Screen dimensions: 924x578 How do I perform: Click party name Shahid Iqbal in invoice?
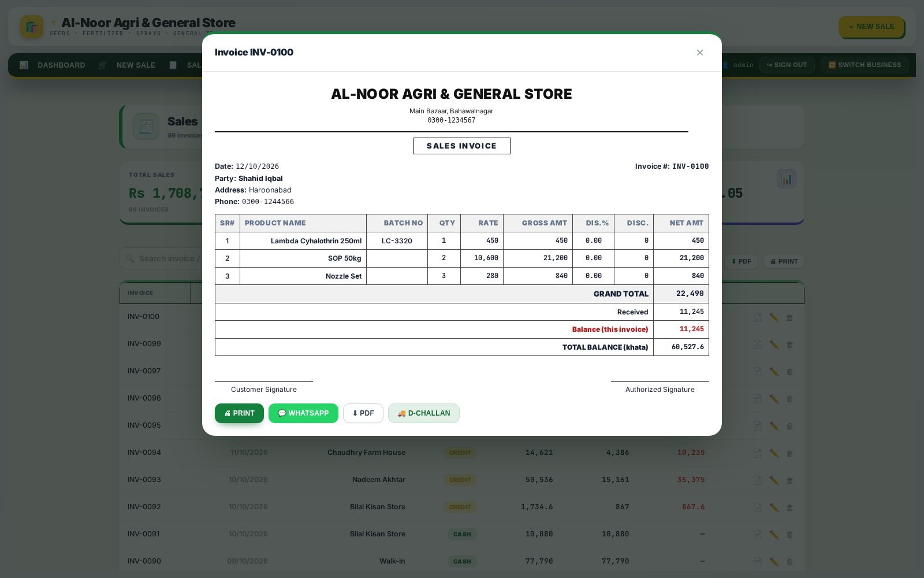[260, 179]
